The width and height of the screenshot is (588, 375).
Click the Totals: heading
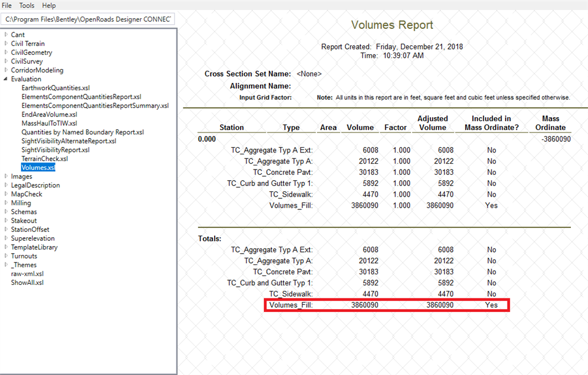(x=210, y=239)
